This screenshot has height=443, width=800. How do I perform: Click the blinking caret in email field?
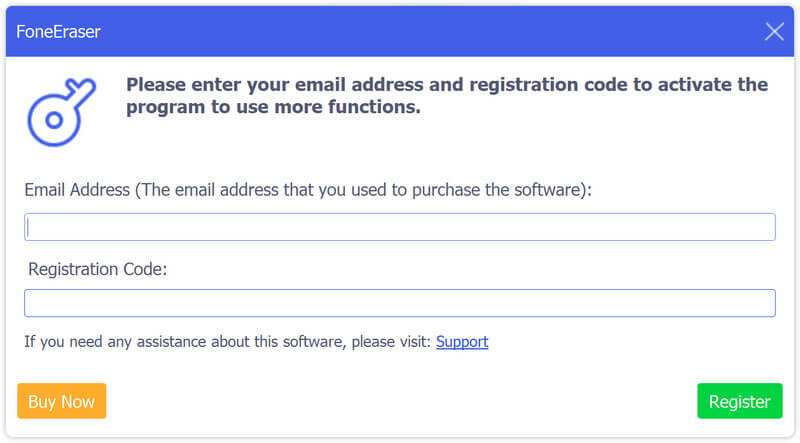coord(29,227)
